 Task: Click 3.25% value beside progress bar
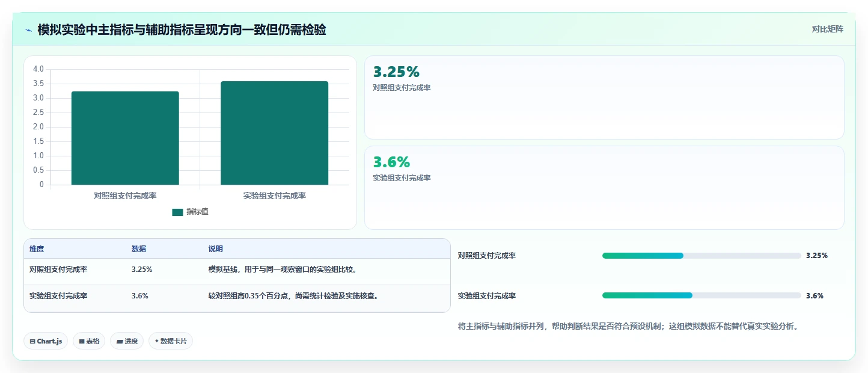tap(817, 256)
